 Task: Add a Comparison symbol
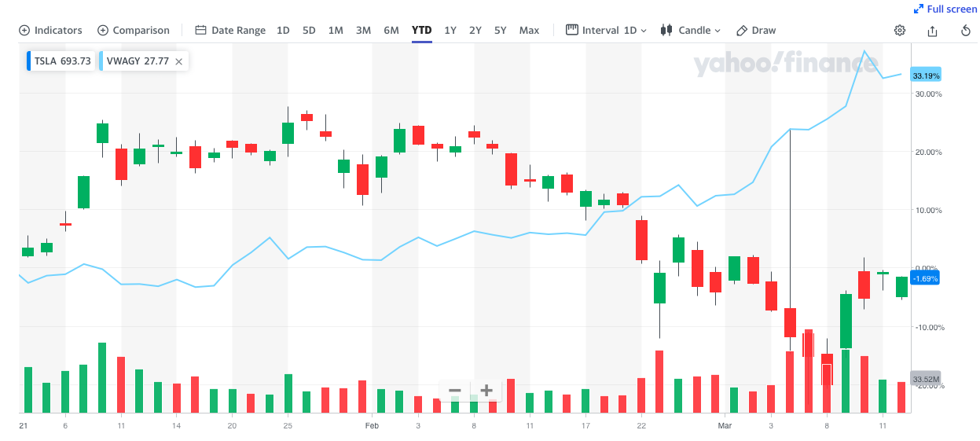pos(134,31)
